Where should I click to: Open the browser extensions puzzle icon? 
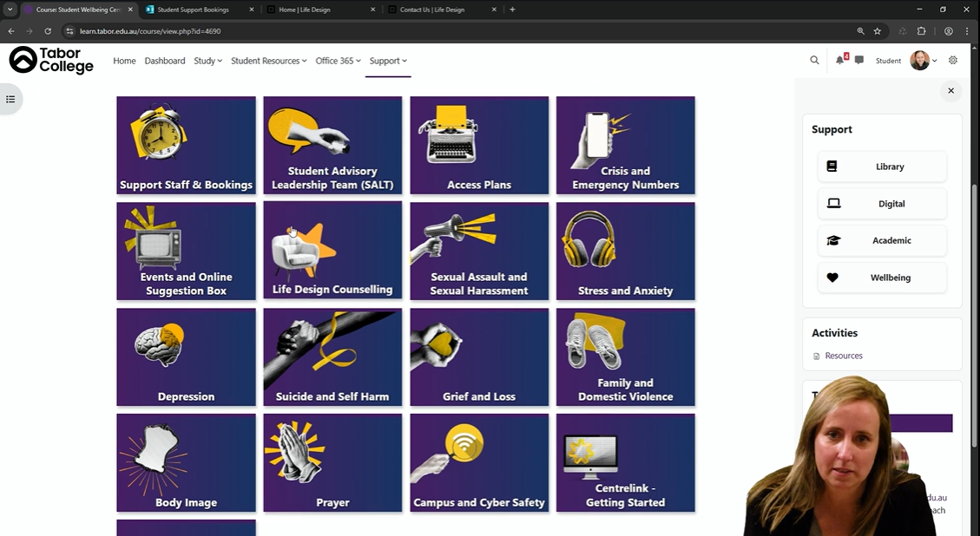point(921,30)
